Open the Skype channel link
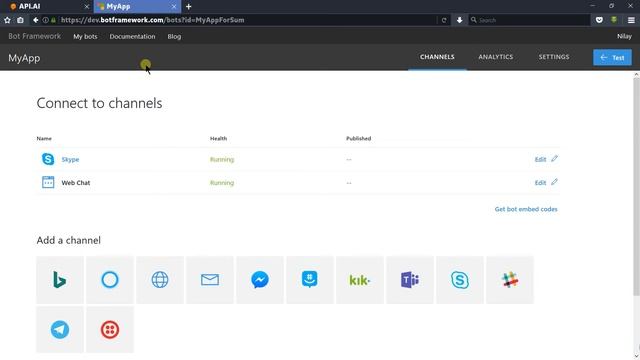The image size is (640, 360). (70, 159)
